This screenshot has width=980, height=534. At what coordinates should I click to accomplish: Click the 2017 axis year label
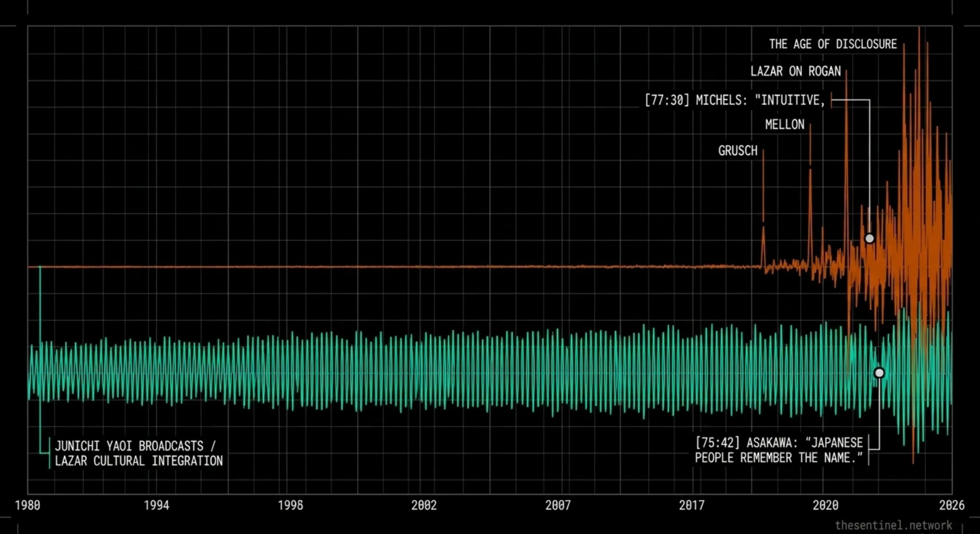692,505
